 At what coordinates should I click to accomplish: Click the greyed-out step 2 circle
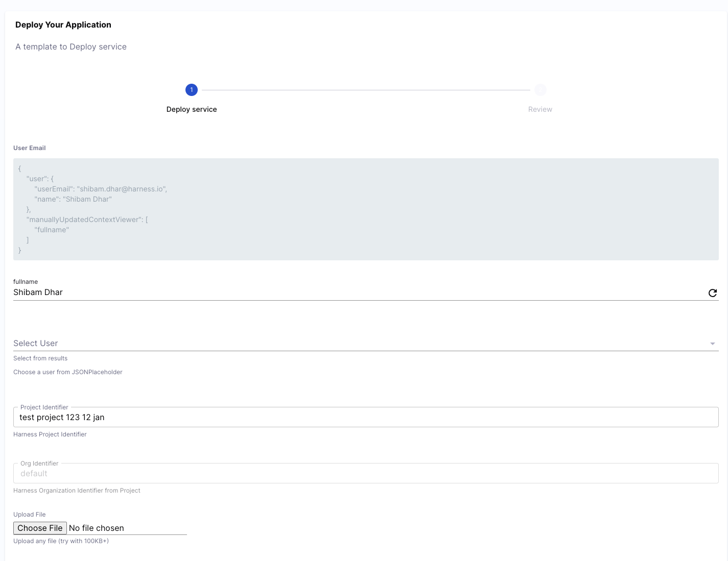540,90
